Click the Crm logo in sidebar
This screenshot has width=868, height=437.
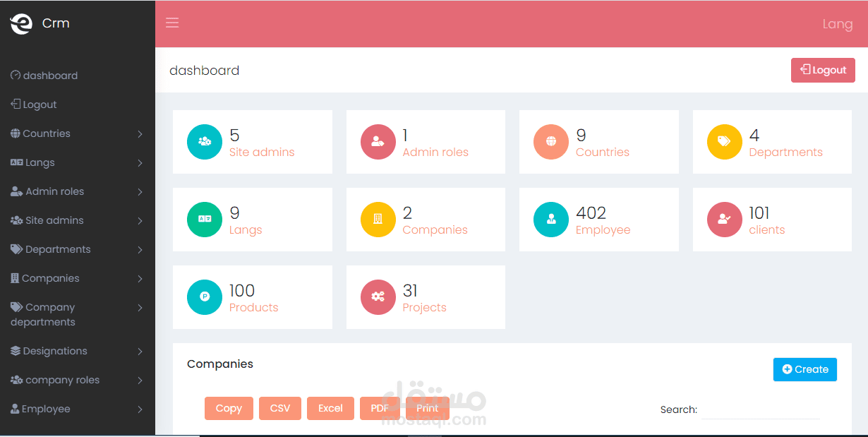(40, 23)
